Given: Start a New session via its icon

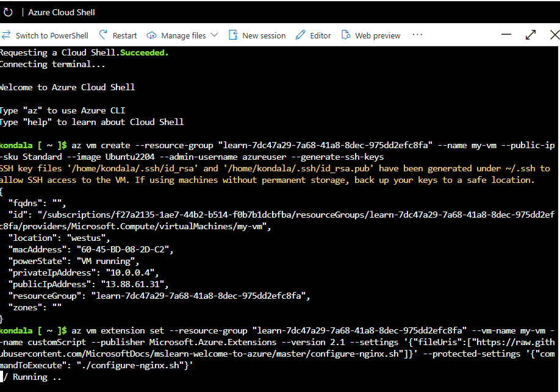Looking at the screenshot, I should (233, 35).
